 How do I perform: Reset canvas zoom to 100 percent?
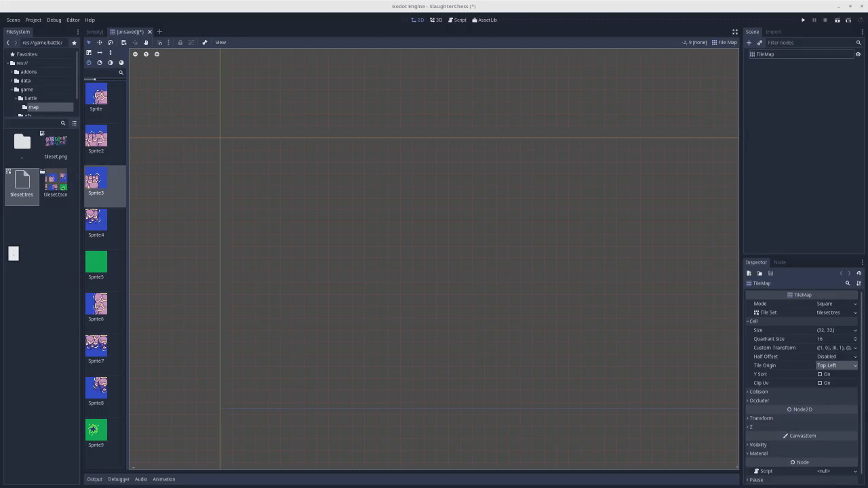click(146, 54)
